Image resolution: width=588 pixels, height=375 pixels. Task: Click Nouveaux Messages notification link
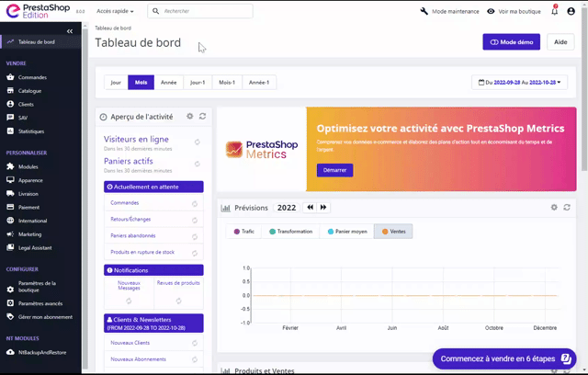[x=129, y=286]
